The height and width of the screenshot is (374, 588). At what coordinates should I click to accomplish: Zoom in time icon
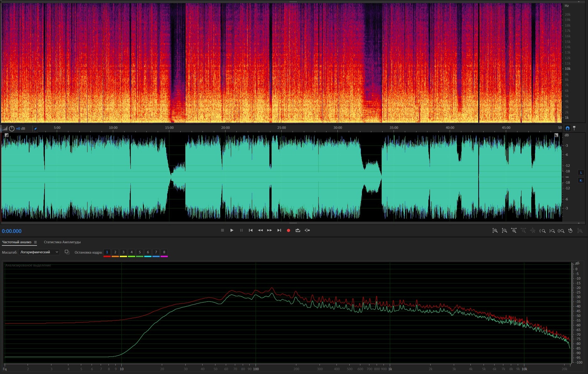(514, 231)
